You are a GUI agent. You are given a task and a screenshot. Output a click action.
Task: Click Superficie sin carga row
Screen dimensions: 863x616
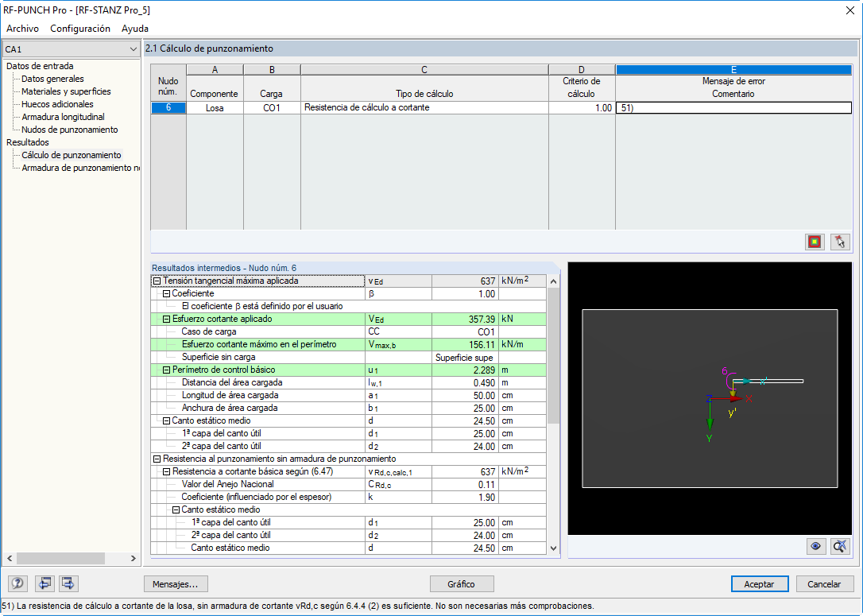pos(348,357)
